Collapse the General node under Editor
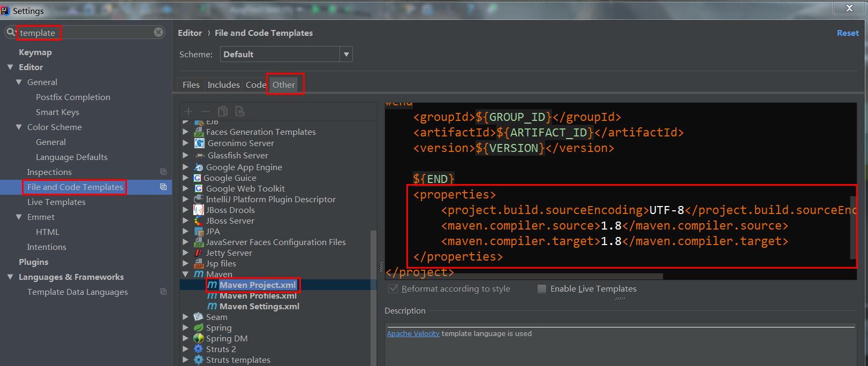 [x=19, y=82]
